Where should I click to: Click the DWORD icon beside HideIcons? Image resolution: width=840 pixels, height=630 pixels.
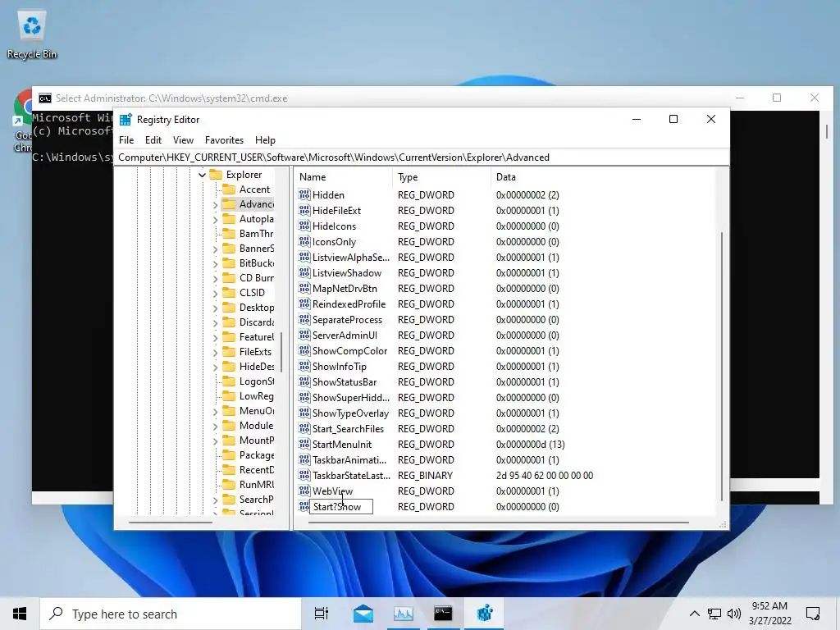(304, 226)
